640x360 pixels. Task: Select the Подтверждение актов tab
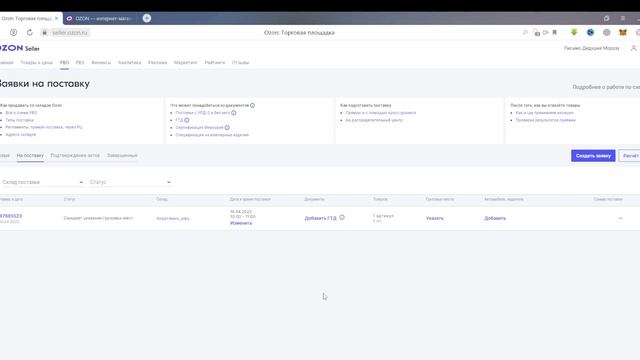[x=75, y=156]
